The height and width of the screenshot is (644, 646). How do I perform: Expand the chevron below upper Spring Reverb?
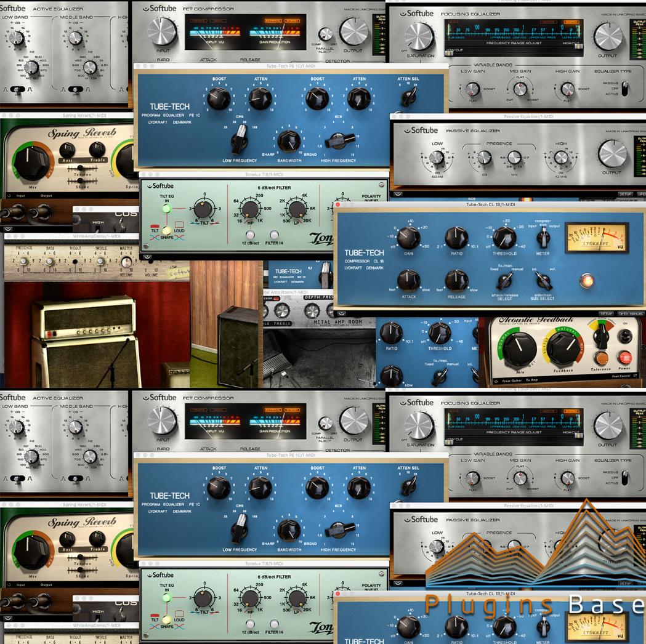[x=8, y=230]
